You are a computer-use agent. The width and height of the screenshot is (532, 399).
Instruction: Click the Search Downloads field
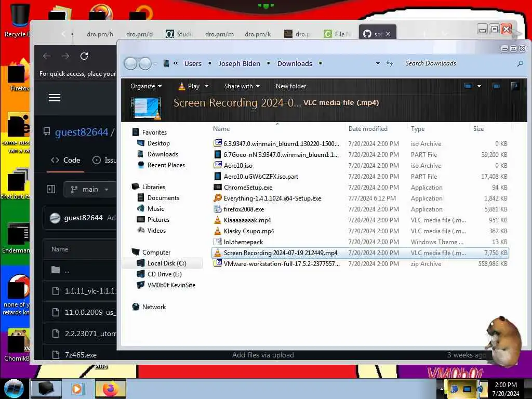(458, 63)
